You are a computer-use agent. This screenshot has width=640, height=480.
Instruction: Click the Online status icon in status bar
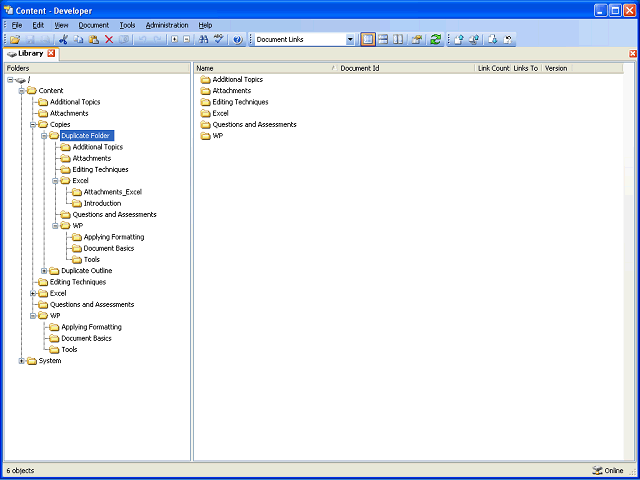click(597, 470)
